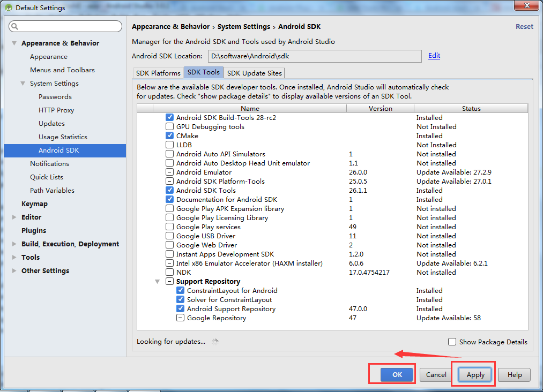
Task: Open Quick Lists settings
Action: click(47, 177)
